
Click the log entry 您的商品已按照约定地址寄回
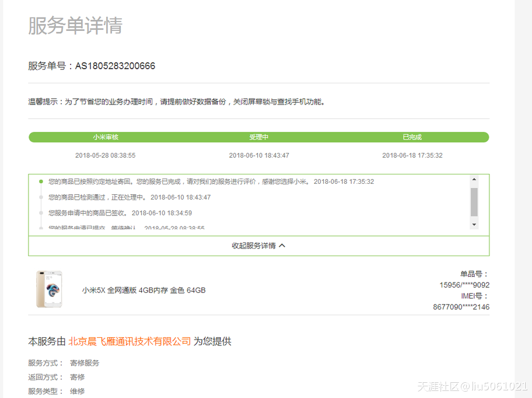point(211,181)
